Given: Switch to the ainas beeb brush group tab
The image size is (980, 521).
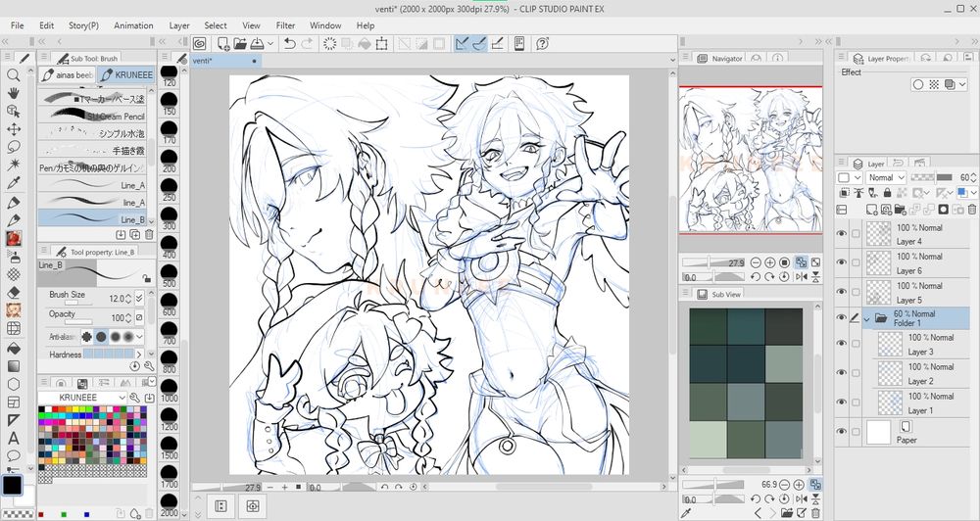Looking at the screenshot, I should pos(68,75).
